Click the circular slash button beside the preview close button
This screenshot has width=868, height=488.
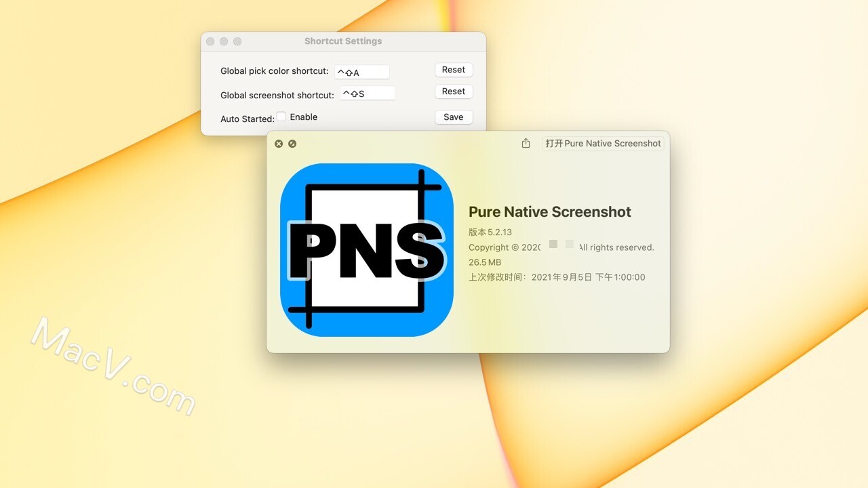pyautogui.click(x=292, y=144)
